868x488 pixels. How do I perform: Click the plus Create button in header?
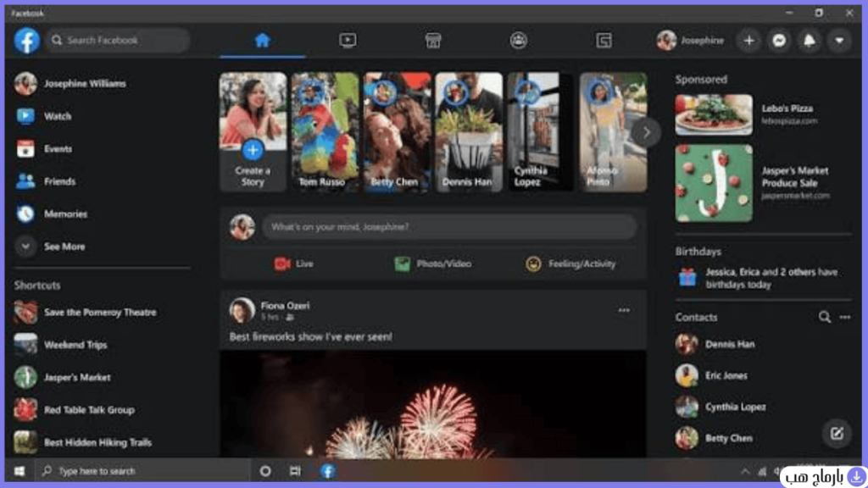click(749, 41)
